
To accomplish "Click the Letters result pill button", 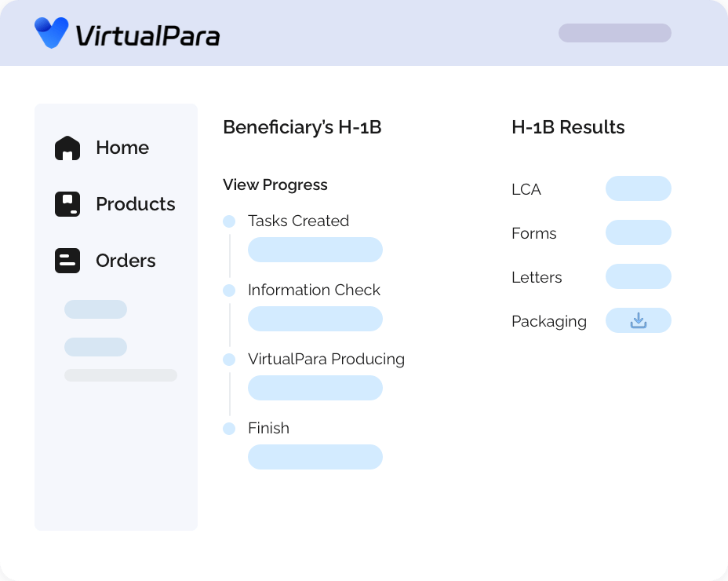I will 639,276.
